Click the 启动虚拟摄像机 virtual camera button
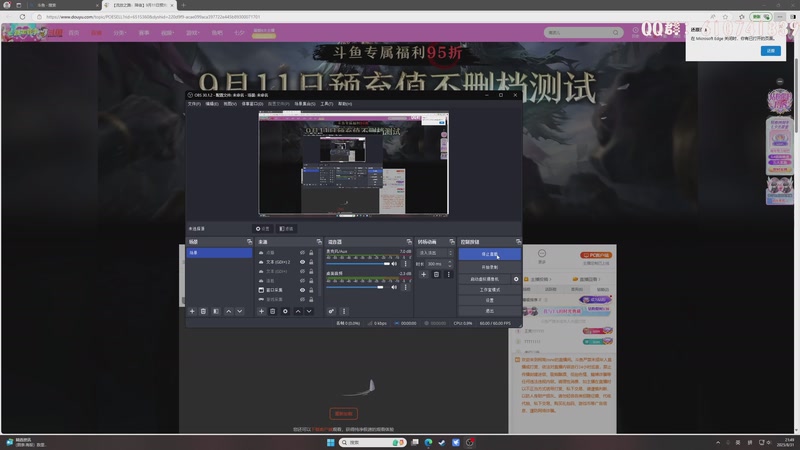 [x=484, y=279]
